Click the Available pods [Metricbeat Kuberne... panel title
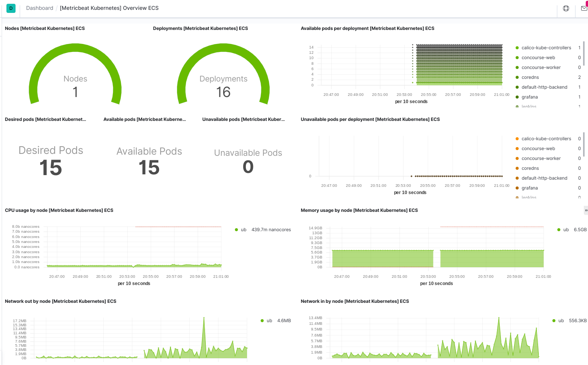Screen dimensions: 588x365 point(145,119)
